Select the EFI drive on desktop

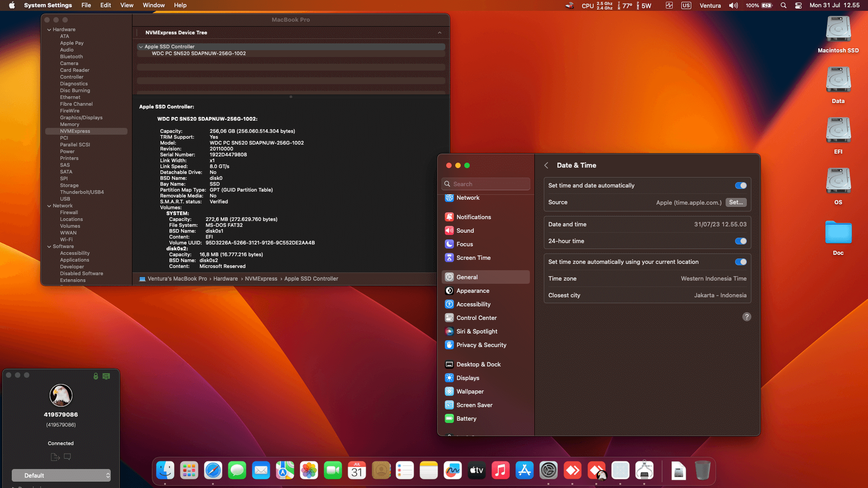pyautogui.click(x=838, y=136)
